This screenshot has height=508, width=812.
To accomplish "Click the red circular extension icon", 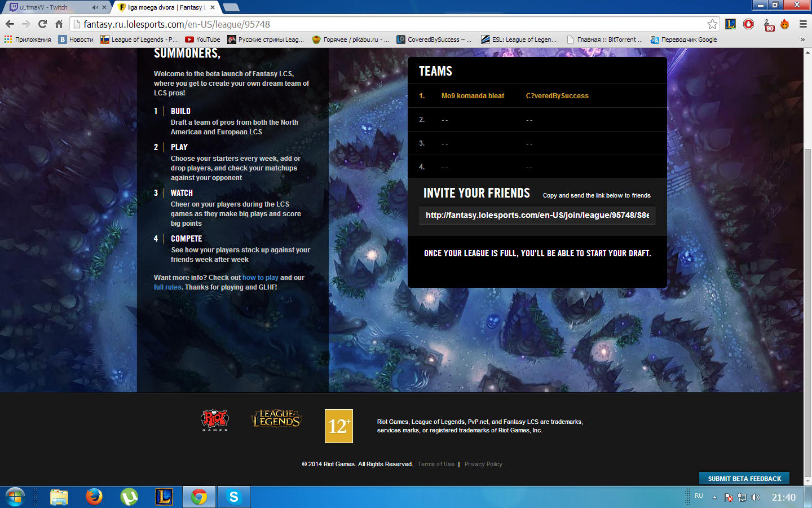I will tap(748, 24).
